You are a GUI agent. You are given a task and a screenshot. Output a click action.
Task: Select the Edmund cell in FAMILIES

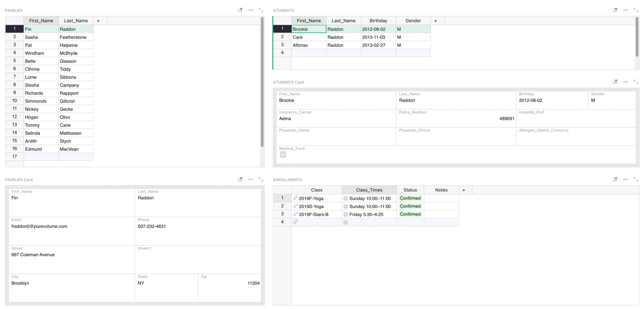(x=41, y=149)
